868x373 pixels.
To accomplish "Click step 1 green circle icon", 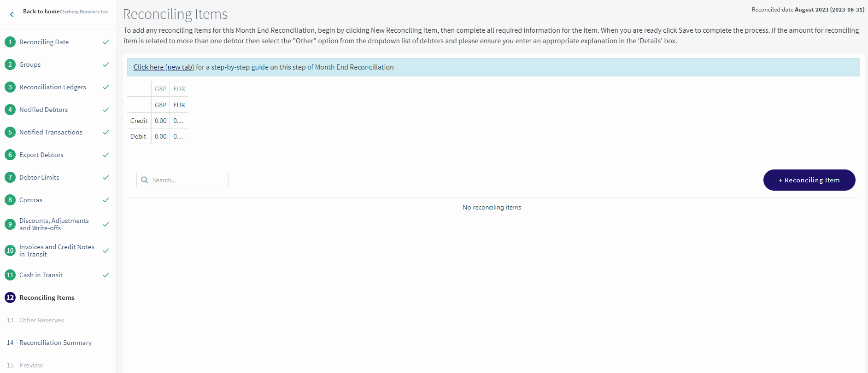I will click(10, 42).
